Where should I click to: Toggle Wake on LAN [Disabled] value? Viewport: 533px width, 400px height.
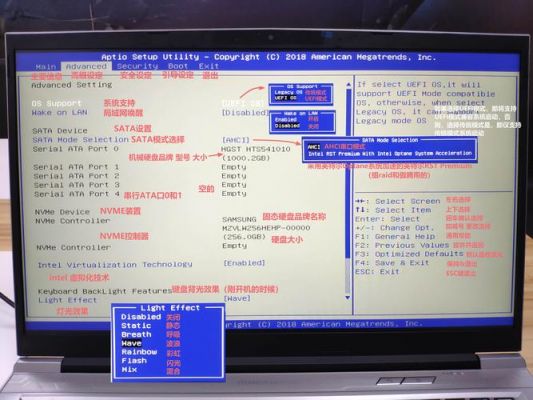tap(245, 112)
